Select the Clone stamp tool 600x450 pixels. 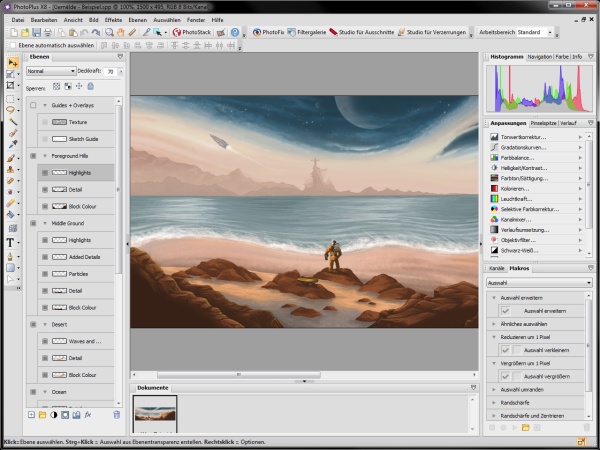[10, 170]
